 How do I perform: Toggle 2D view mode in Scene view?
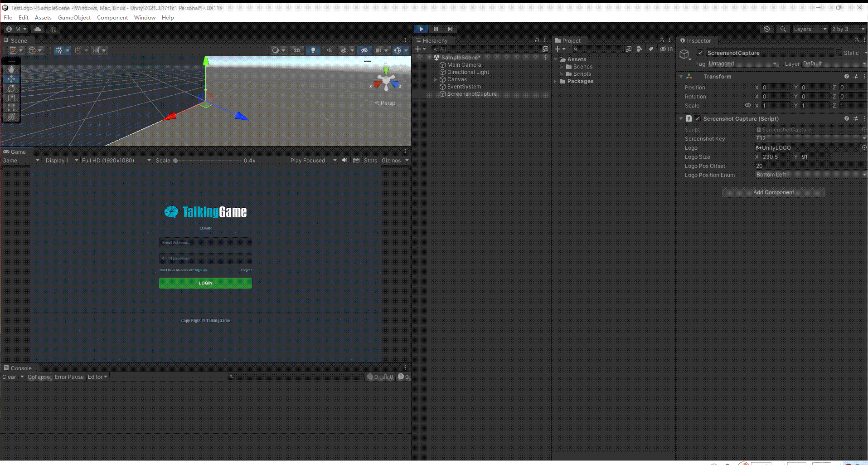(296, 50)
